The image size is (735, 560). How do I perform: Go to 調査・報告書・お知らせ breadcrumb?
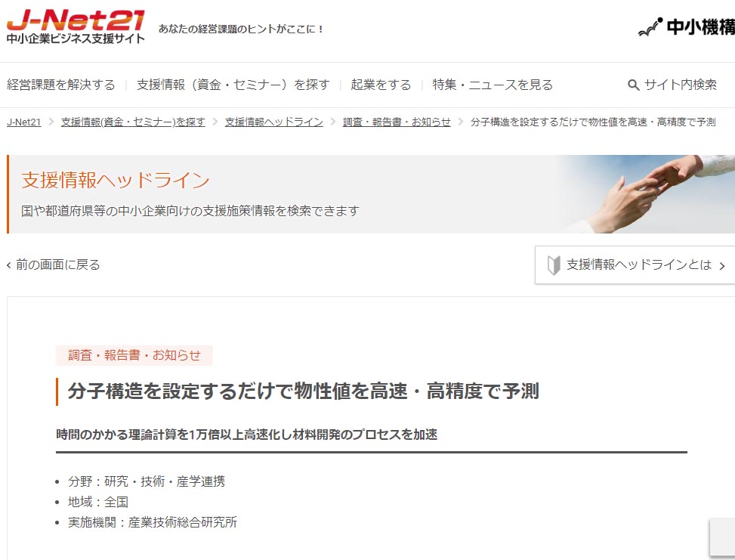pos(397,122)
